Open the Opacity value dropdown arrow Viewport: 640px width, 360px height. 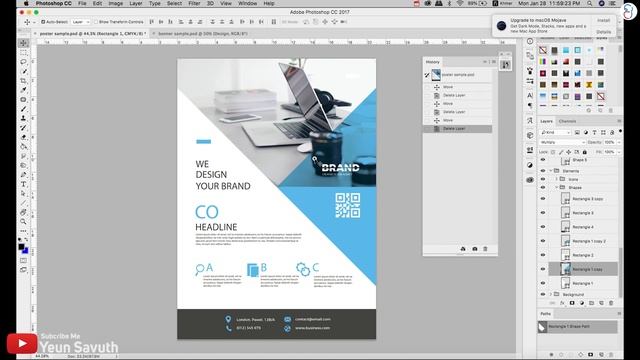click(x=619, y=142)
